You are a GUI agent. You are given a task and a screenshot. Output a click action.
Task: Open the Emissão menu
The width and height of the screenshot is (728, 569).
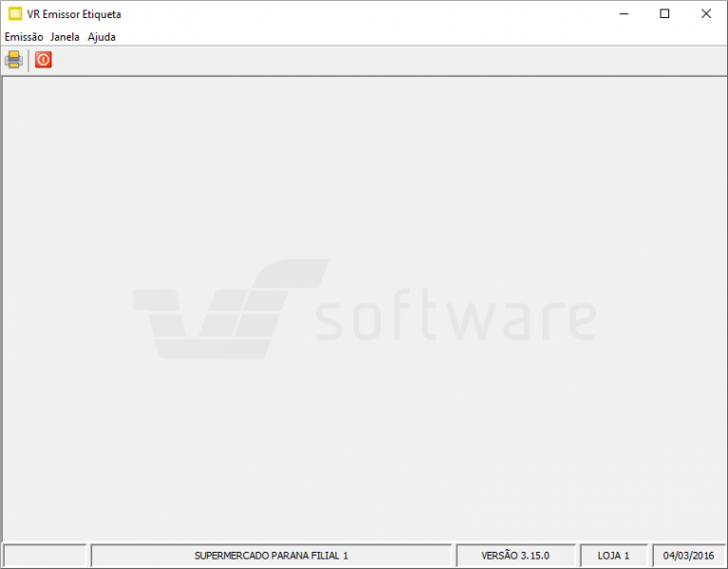coord(24,37)
